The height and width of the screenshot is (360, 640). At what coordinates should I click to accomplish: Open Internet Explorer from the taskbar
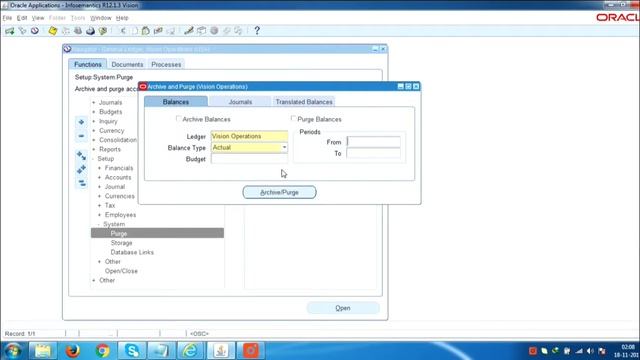pos(191,351)
